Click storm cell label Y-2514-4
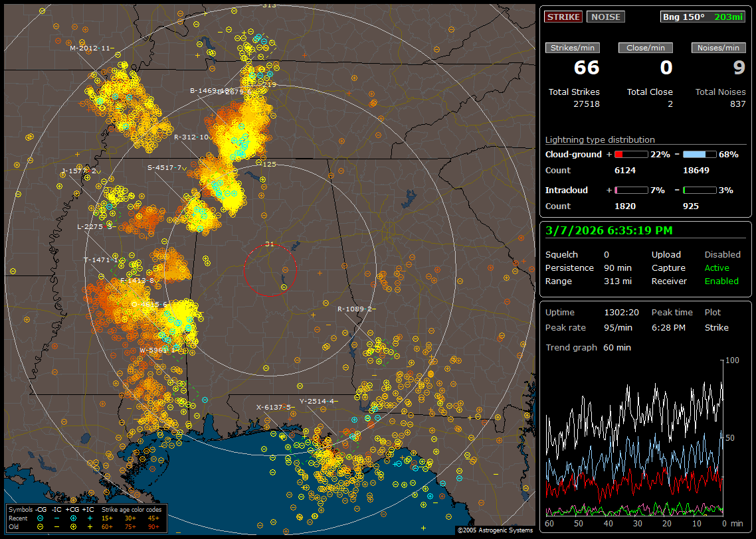The width and height of the screenshot is (756, 539). click(316, 401)
